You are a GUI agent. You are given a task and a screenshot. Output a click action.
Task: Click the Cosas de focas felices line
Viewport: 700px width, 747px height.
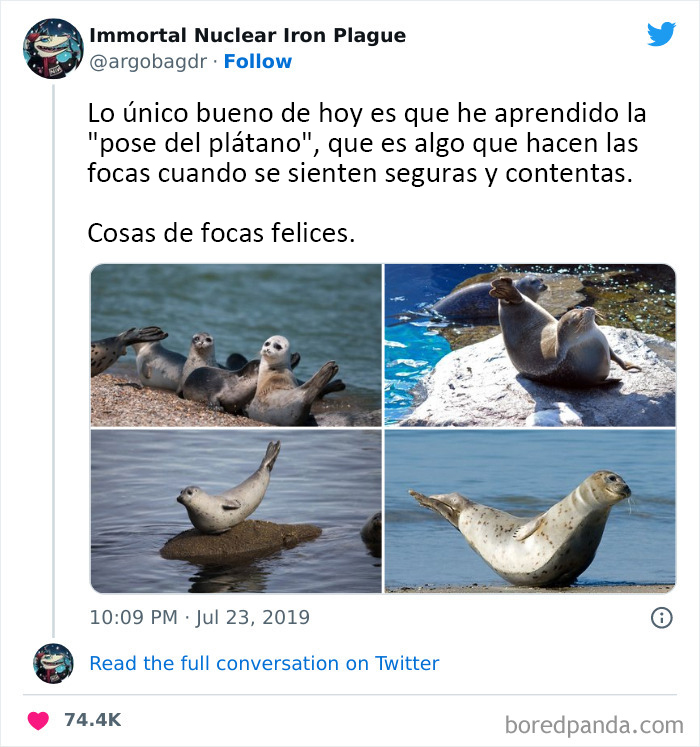pyautogui.click(x=221, y=233)
